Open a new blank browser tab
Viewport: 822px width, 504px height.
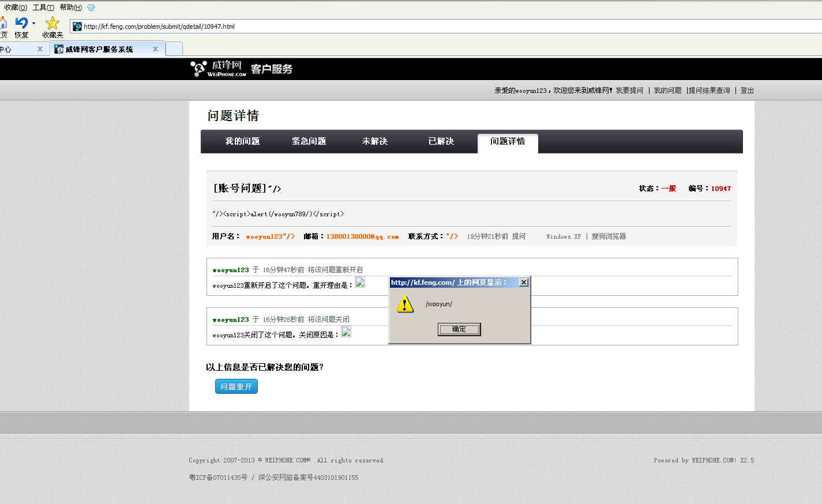click(174, 49)
